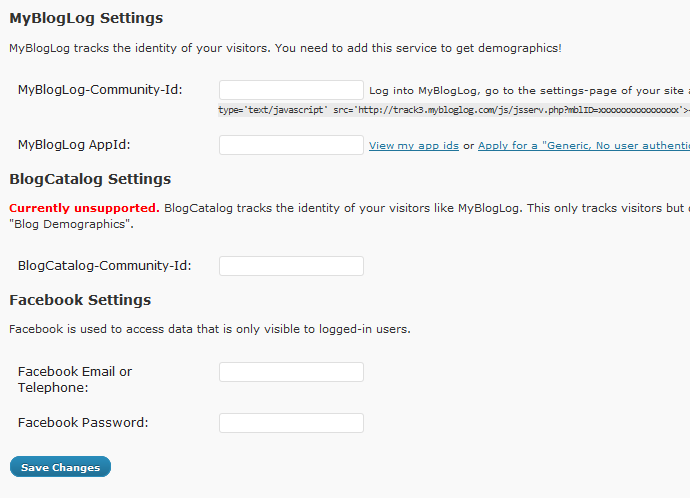Click the 'MyBlogLog-Community-Id:' label
Viewport: 690px width, 498px height.
coord(100,90)
